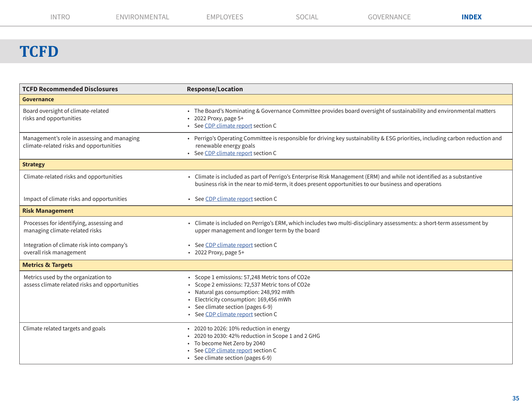Image resolution: width=532 pixels, height=411 pixels.
Task: Switch to the EMPLOYEES tab
Action: (225, 17)
